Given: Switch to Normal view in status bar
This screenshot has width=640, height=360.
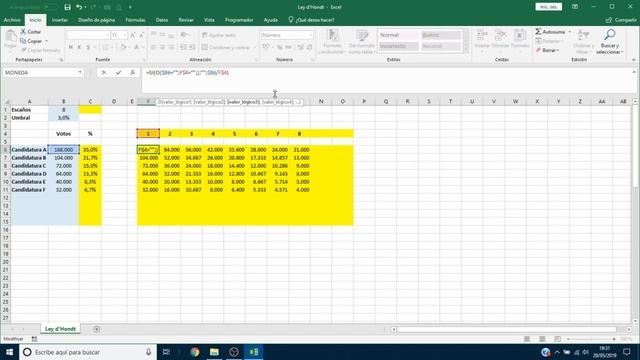Looking at the screenshot, I should tap(527, 339).
